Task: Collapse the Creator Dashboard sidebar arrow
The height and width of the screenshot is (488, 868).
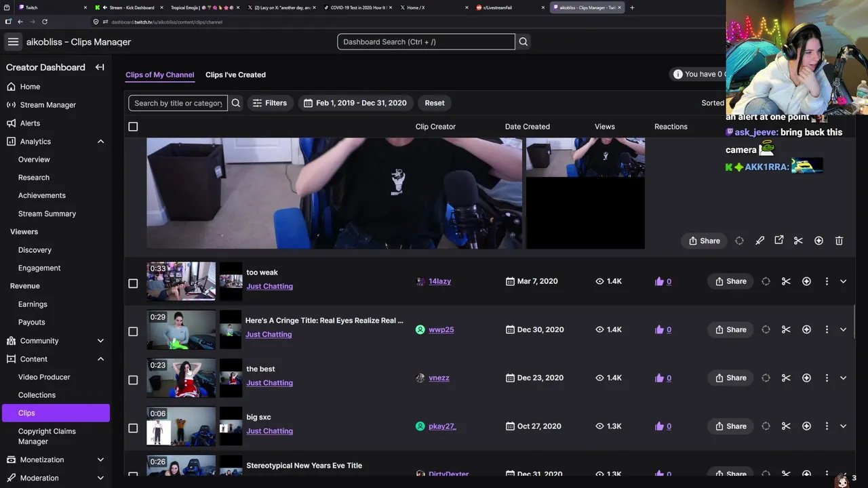Action: click(x=100, y=67)
